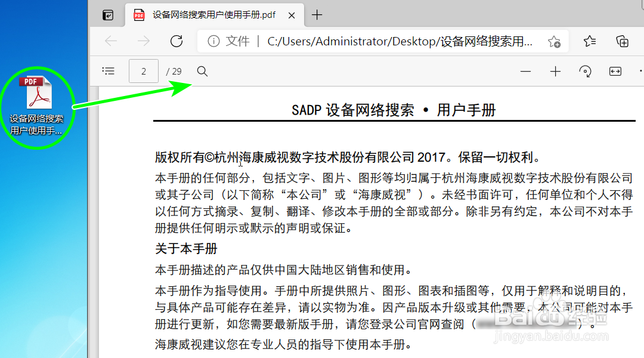This screenshot has height=358, width=644.
Task: Select the 设备网络搜索用户使用手册.pdf tab
Action: tap(215, 15)
